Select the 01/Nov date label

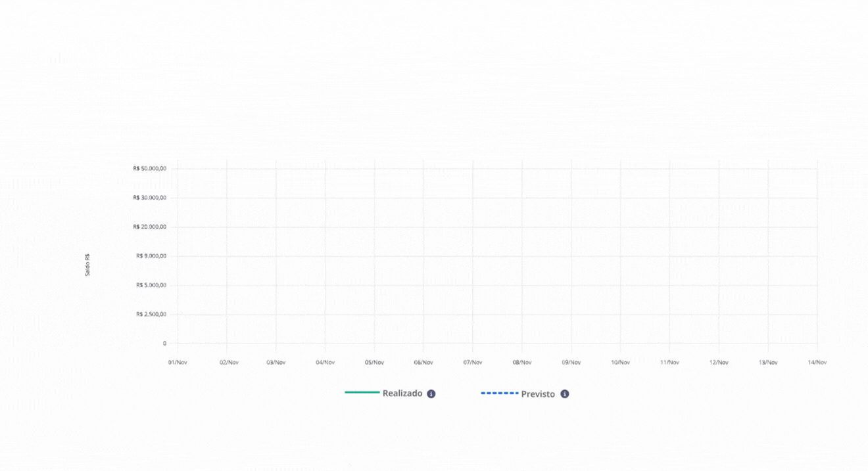[x=178, y=363]
